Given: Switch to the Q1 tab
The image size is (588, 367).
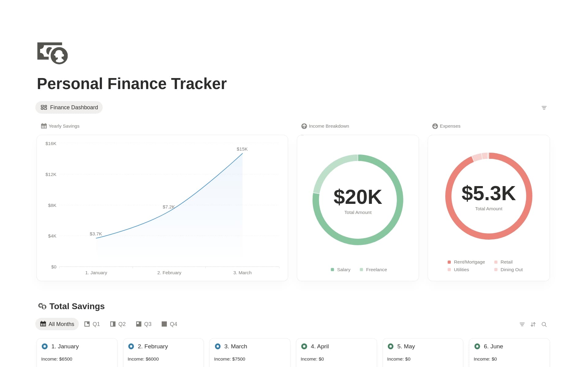Looking at the screenshot, I should click(x=92, y=324).
